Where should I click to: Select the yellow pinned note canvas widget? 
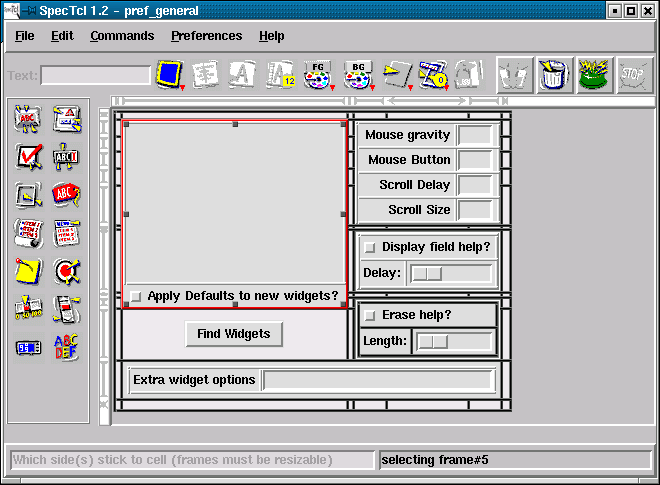coord(28,271)
